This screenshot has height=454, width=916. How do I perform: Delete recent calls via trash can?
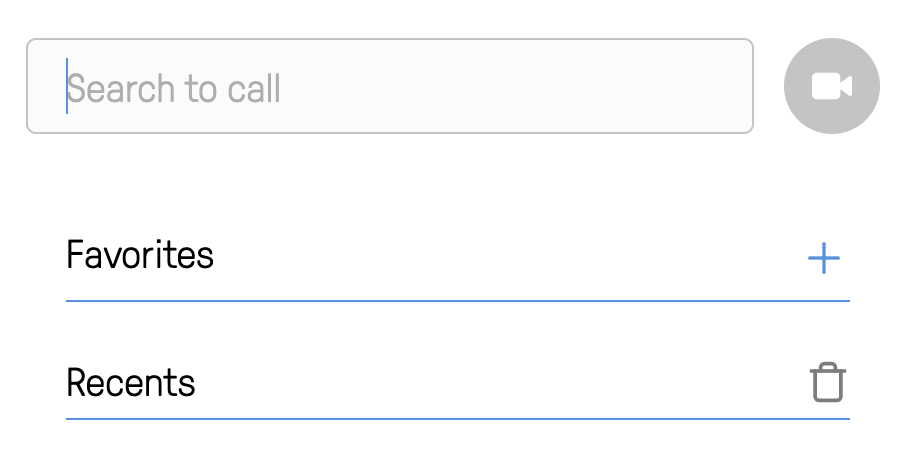click(x=828, y=382)
